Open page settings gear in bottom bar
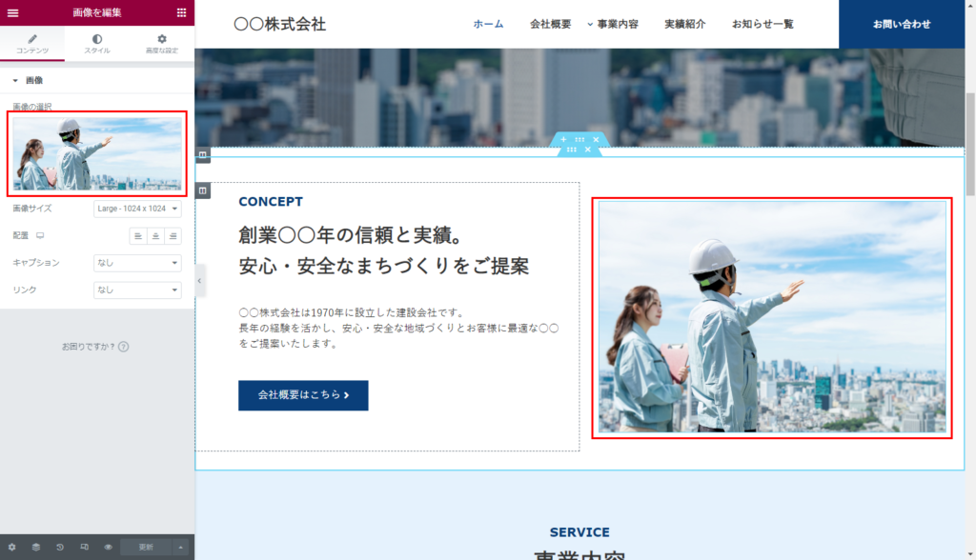976x560 pixels. (x=12, y=548)
